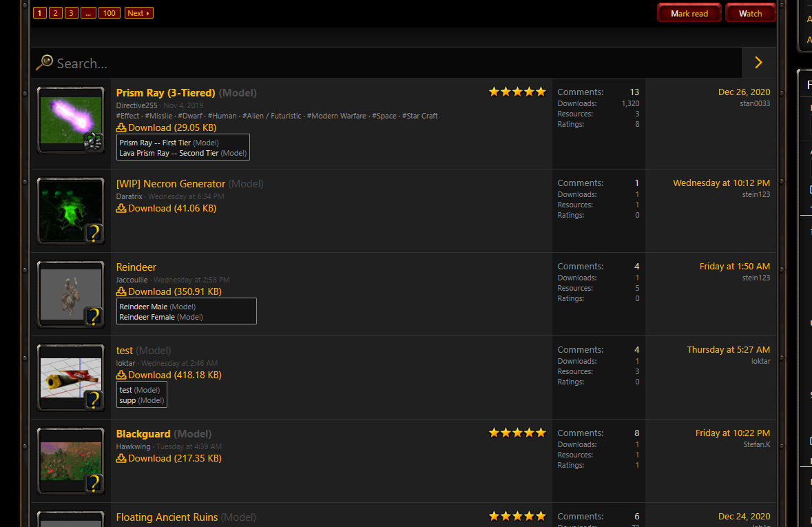Open the Blackguard thumbnail image

click(71, 461)
